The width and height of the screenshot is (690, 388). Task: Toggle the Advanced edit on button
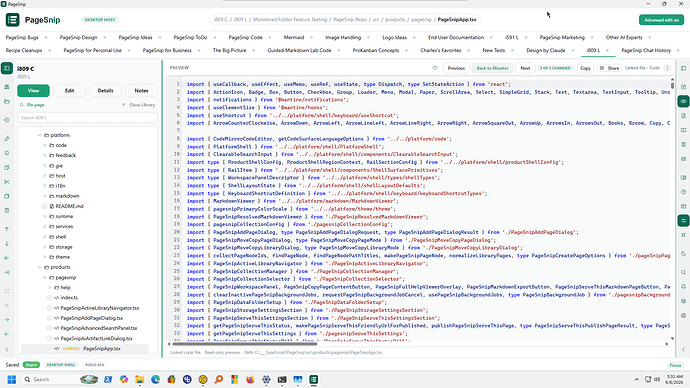click(x=661, y=20)
